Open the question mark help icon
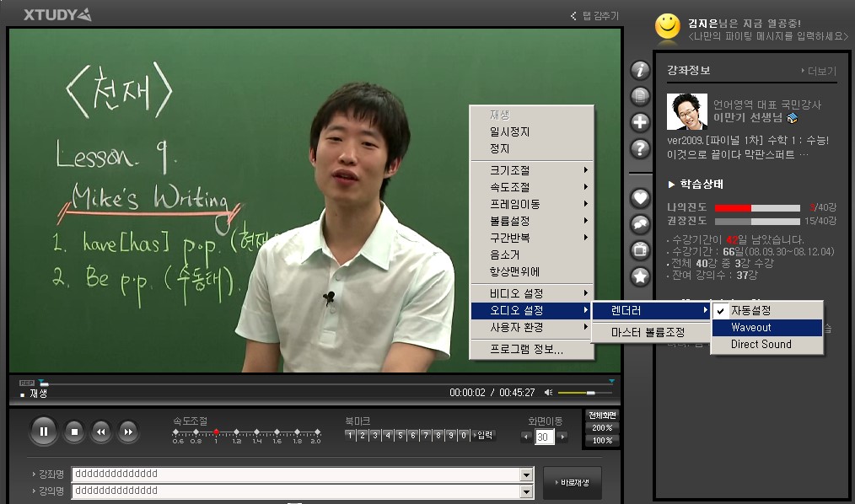 click(640, 149)
